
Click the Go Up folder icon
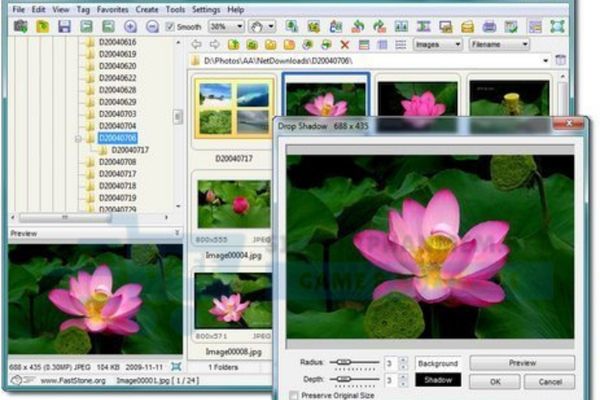[x=233, y=44]
